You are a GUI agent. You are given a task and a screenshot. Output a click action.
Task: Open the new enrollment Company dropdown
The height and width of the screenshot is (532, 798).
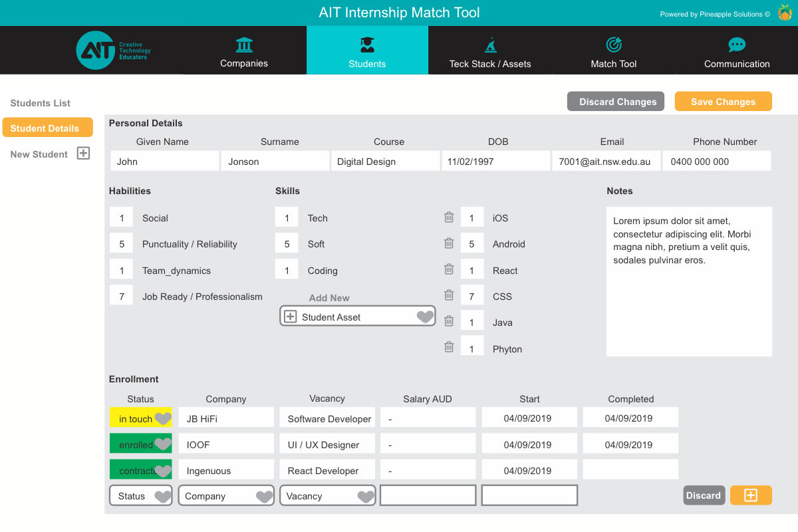click(264, 496)
